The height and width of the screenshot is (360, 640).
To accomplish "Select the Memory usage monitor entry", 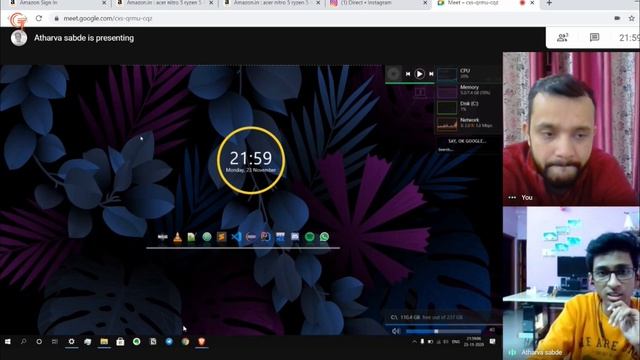I will (x=468, y=90).
